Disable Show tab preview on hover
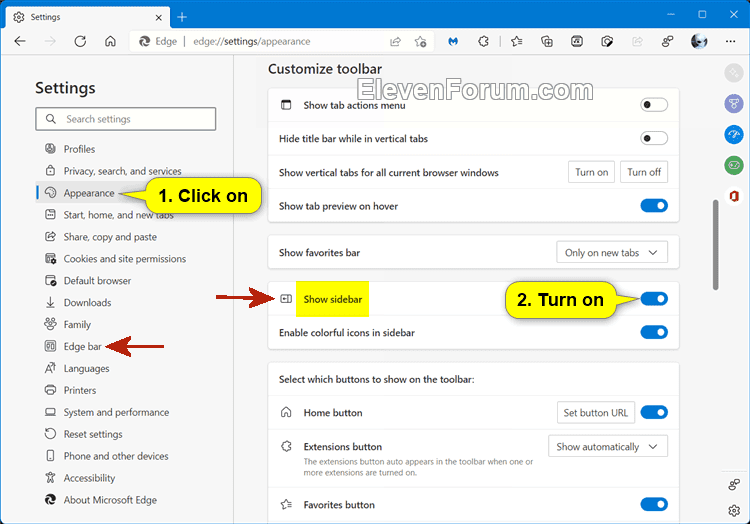The width and height of the screenshot is (750, 524). (654, 206)
